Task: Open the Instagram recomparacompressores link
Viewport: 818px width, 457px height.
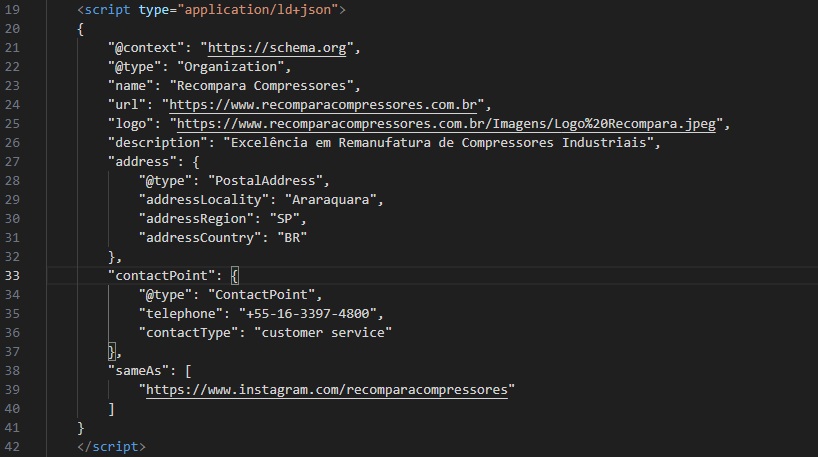Action: (327, 390)
